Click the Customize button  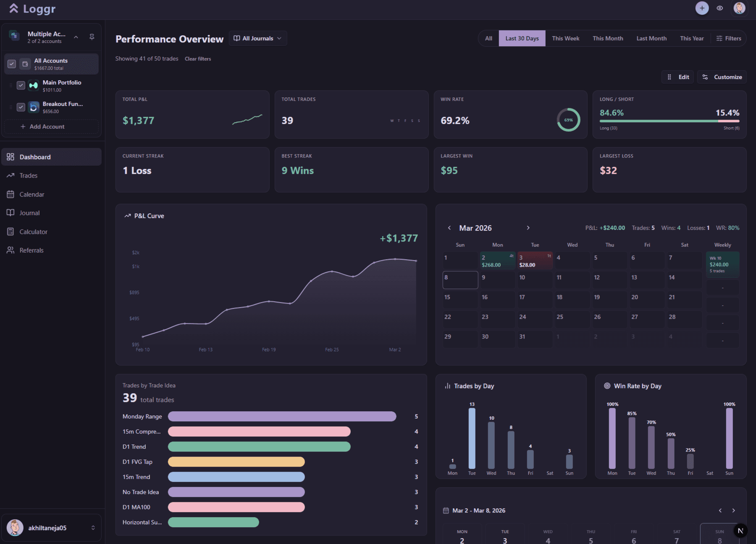coord(722,77)
